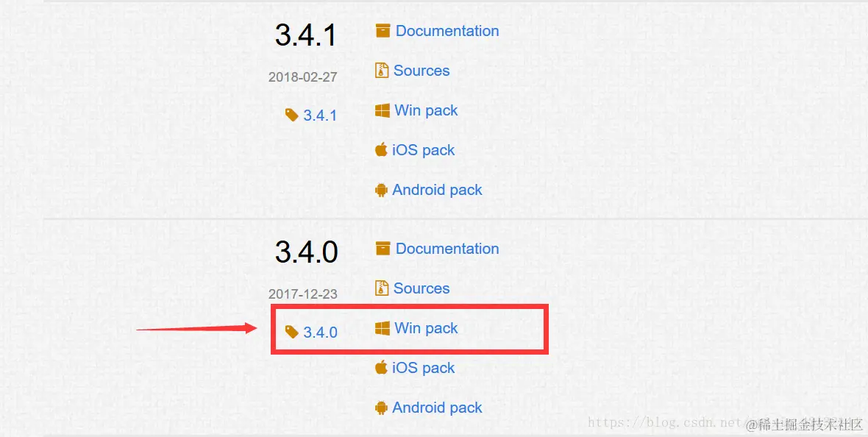
Task: Click the zip archive icon beside 3.4.1 Sources
Action: click(382, 71)
